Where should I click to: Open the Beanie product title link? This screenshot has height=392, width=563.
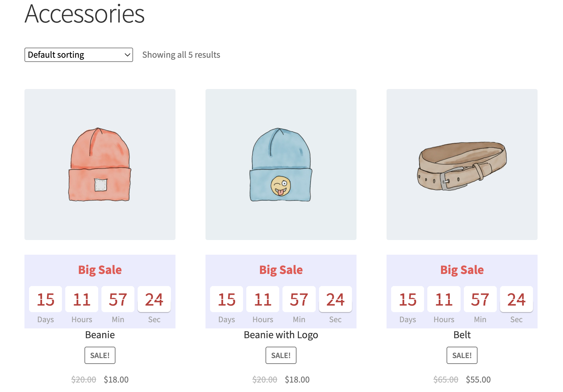(x=100, y=335)
